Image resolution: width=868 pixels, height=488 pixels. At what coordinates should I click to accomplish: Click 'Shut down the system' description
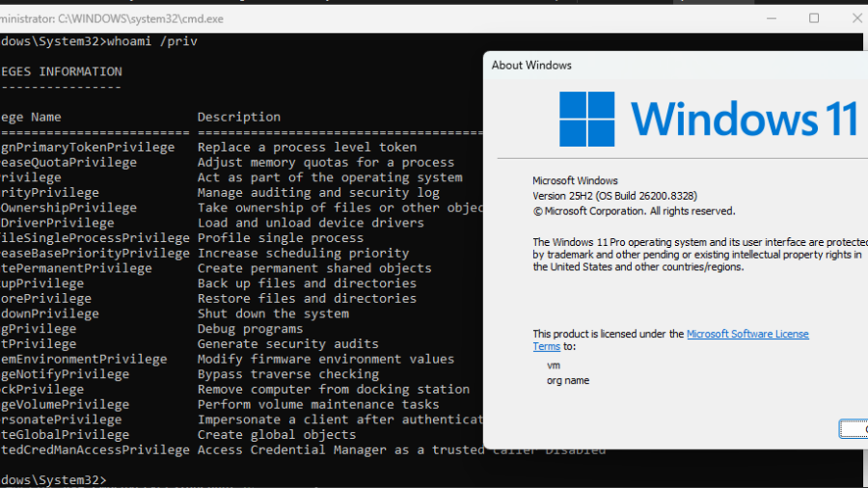click(274, 313)
